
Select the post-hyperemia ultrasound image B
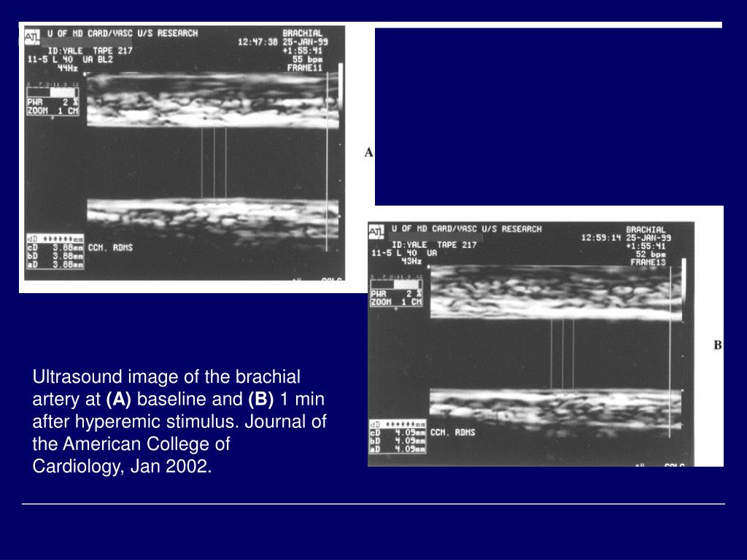click(x=531, y=344)
